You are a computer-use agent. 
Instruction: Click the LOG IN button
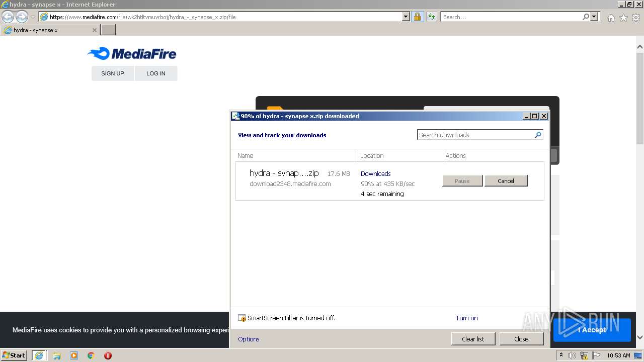click(x=156, y=73)
